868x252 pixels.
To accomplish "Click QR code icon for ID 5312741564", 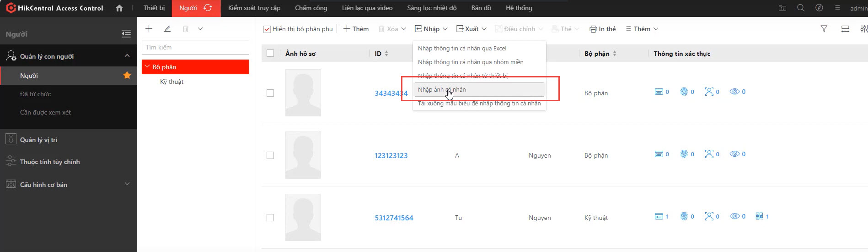I will coord(759,216).
